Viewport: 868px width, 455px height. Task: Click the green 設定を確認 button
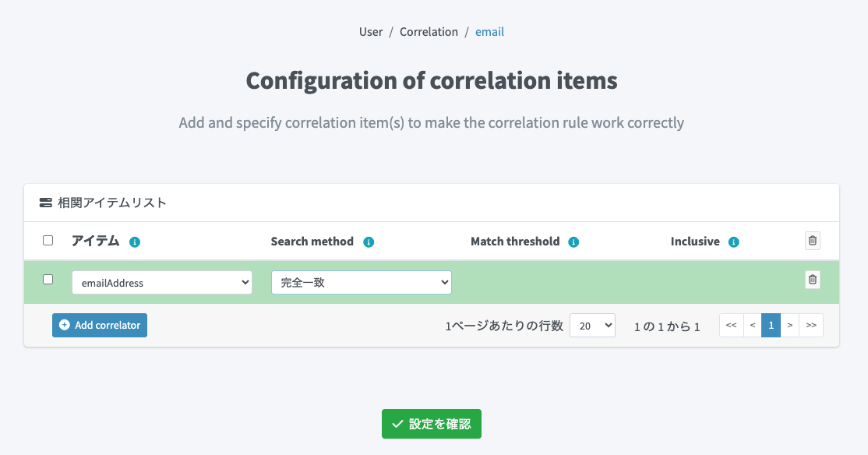pyautogui.click(x=432, y=424)
